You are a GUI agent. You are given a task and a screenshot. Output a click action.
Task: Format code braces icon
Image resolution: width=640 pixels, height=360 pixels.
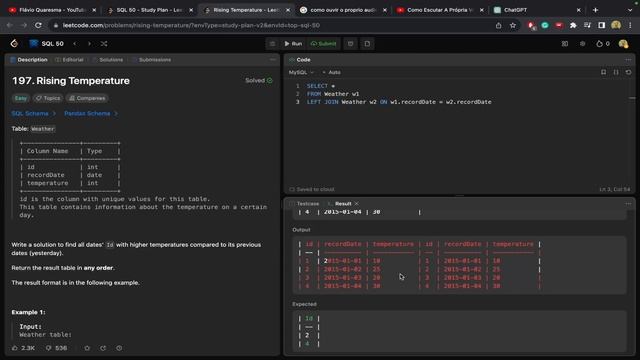(616, 72)
